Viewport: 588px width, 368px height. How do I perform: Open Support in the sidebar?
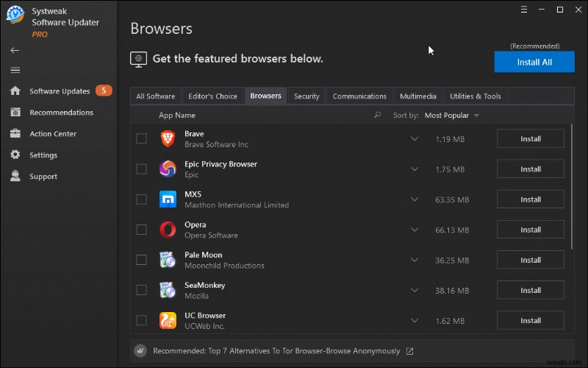point(43,176)
